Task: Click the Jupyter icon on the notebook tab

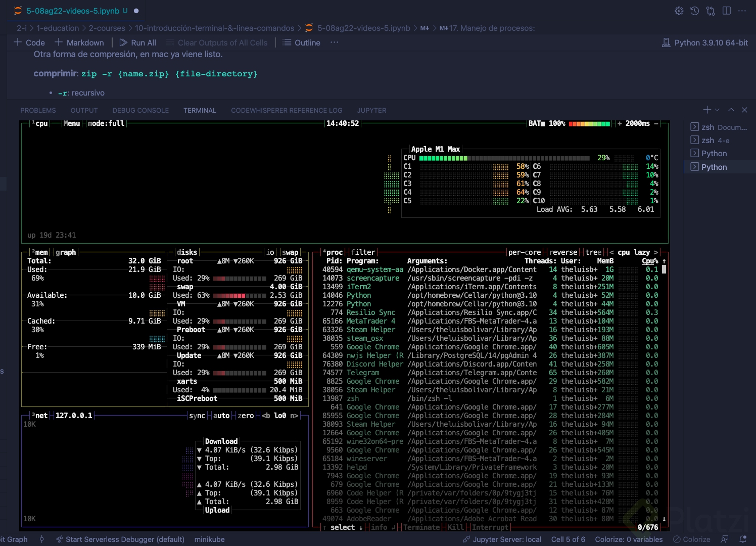Action: coord(18,11)
